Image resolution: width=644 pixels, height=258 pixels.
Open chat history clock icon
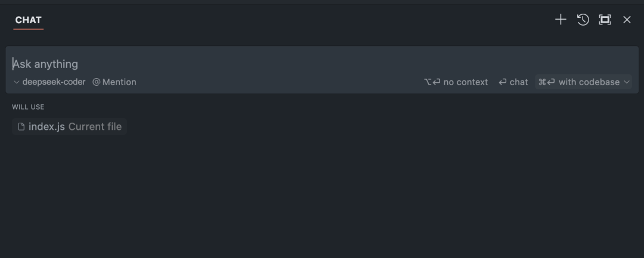click(x=583, y=20)
